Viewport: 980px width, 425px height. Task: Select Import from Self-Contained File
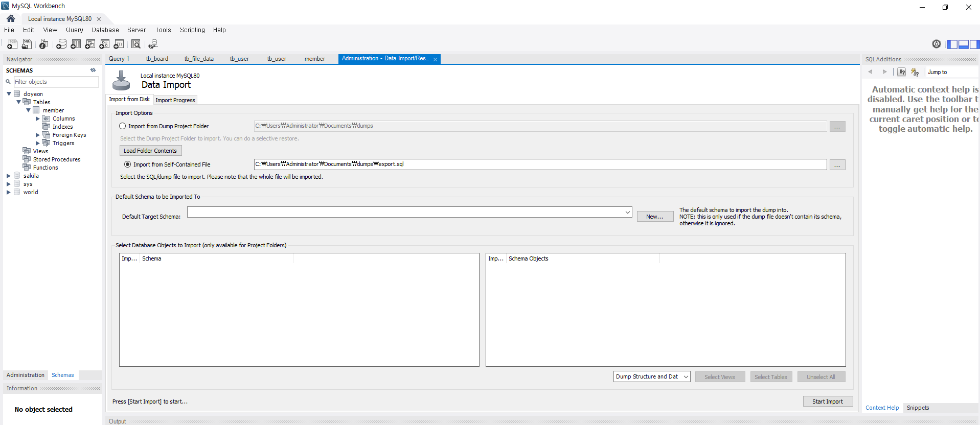click(x=128, y=164)
